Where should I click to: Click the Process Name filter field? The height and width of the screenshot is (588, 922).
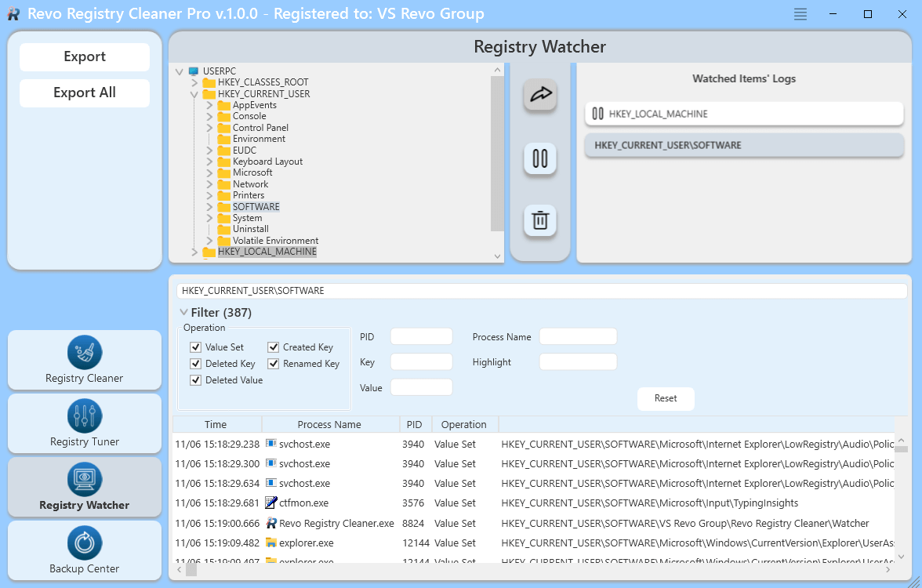[x=578, y=337]
